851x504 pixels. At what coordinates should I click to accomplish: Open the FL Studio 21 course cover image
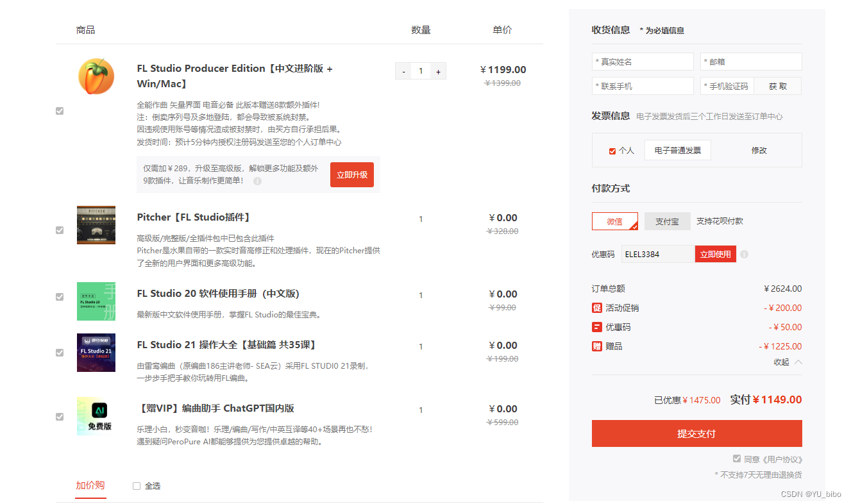(96, 353)
